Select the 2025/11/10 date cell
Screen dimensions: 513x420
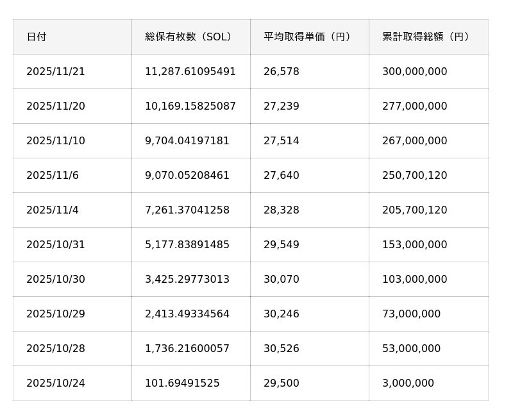(56, 141)
